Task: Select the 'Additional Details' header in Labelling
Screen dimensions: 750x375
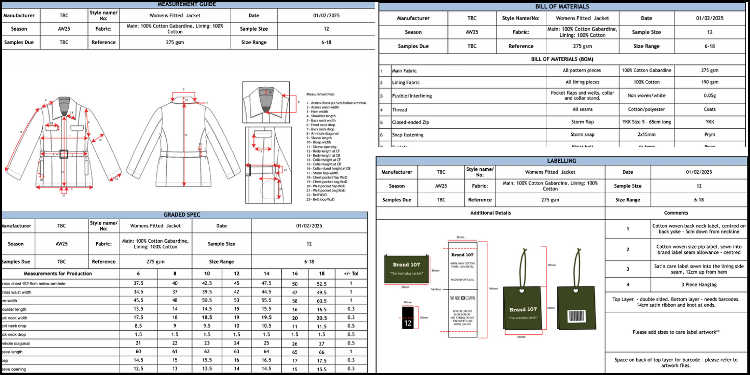Action: tap(491, 213)
